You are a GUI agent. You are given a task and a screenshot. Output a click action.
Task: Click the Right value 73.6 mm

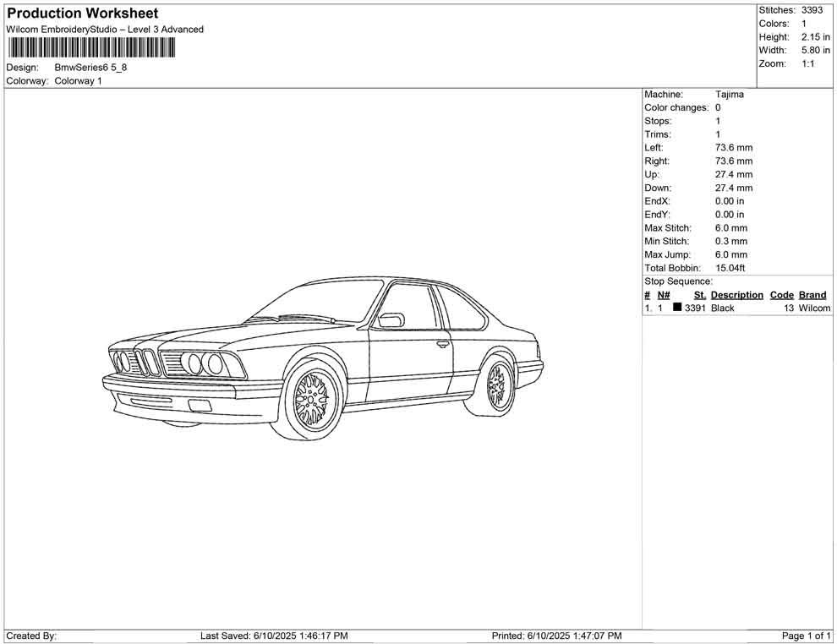[x=734, y=161]
